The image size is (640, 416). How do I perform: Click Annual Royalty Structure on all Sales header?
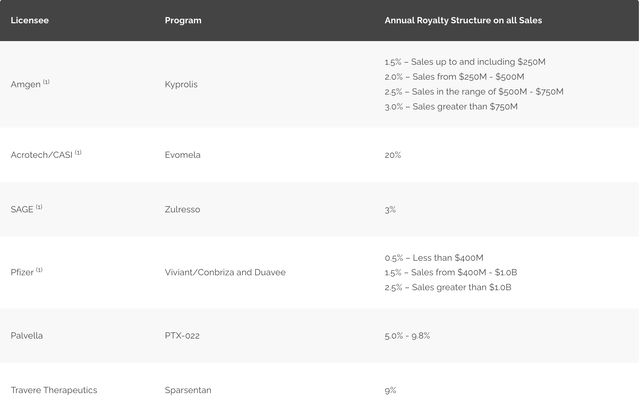click(x=463, y=20)
